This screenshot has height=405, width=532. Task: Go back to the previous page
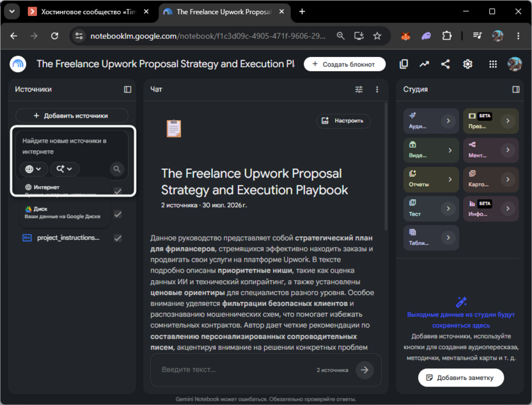pyautogui.click(x=13, y=36)
